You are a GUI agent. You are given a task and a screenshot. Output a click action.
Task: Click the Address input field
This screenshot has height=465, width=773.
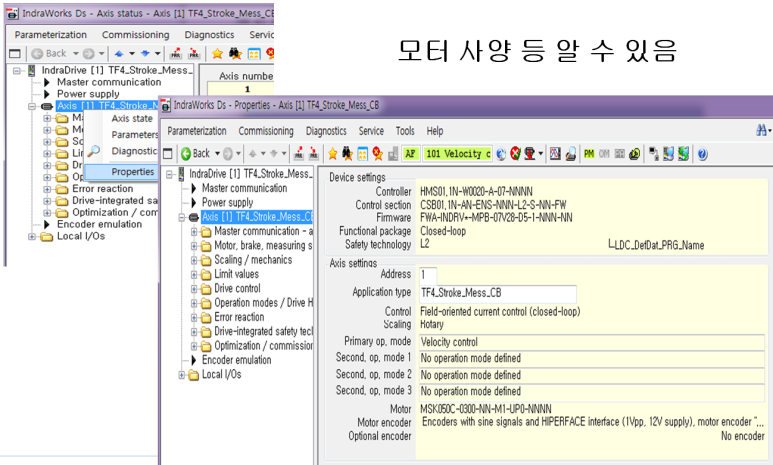pyautogui.click(x=427, y=275)
